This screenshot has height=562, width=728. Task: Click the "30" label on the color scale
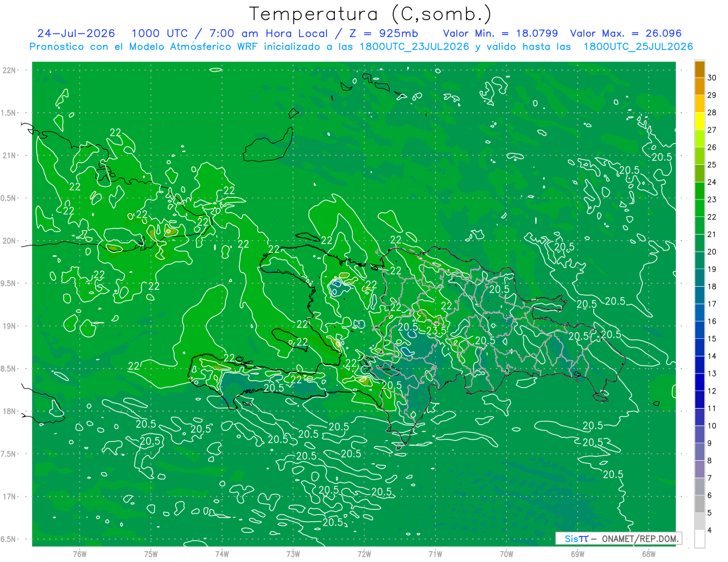[x=712, y=78]
